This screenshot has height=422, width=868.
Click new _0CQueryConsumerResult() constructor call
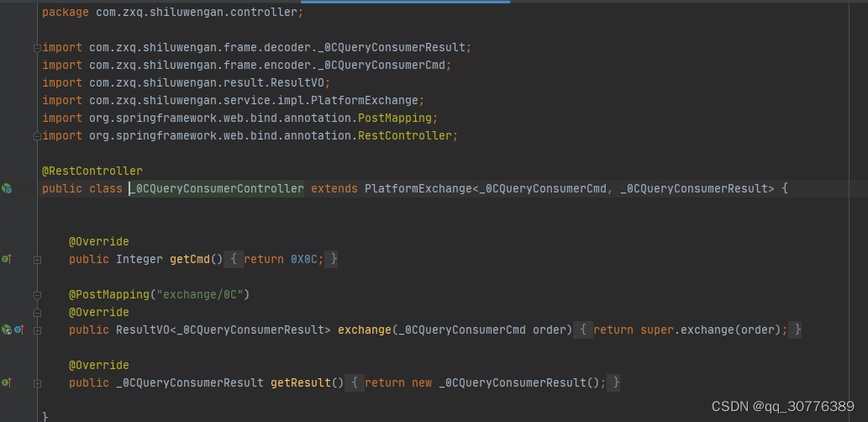[x=505, y=382]
